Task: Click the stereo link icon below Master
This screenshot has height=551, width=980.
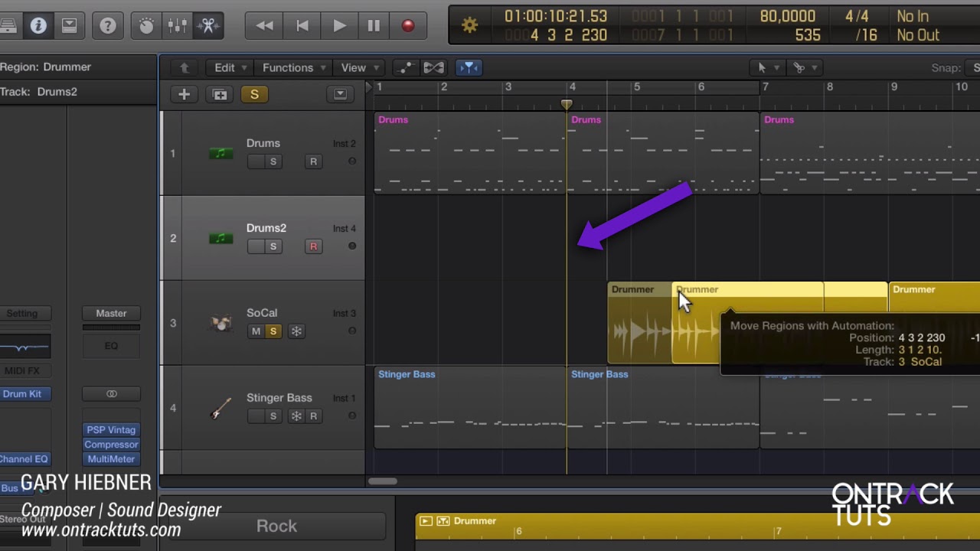Action: tap(111, 394)
